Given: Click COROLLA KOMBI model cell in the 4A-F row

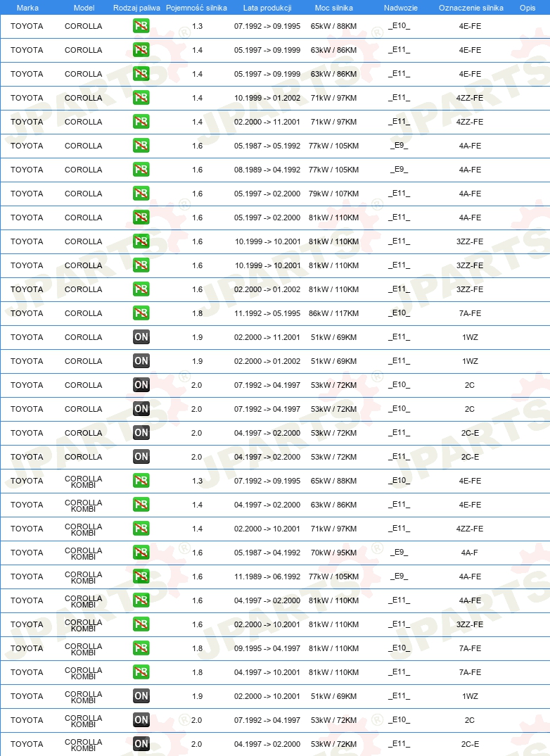Looking at the screenshot, I should point(83,553).
